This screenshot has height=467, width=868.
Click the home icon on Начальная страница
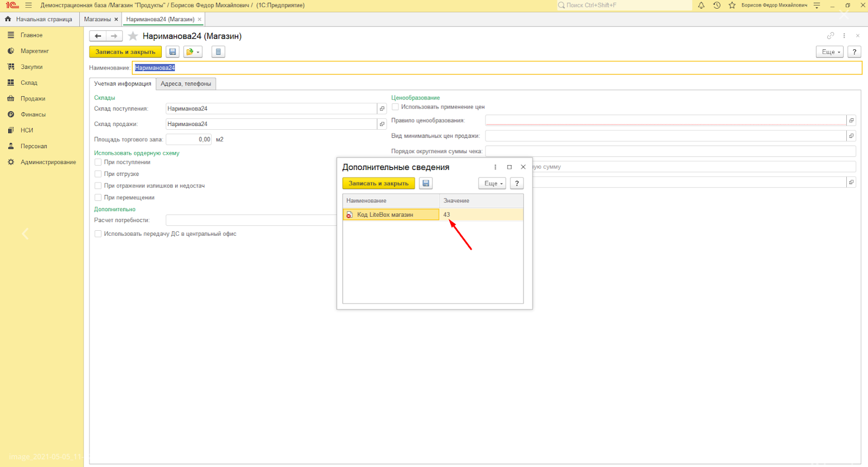(8, 19)
